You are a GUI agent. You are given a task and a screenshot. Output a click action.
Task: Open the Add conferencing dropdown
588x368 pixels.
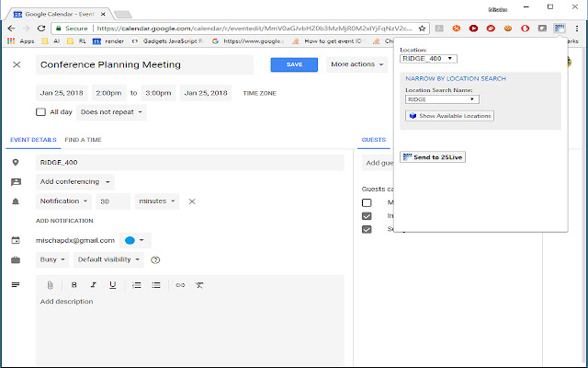[x=75, y=182]
